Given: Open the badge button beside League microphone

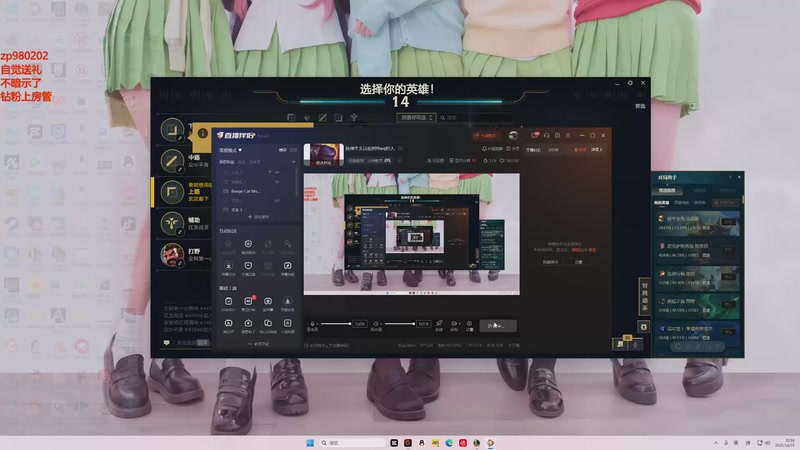Looking at the screenshot, I should coord(620,344).
